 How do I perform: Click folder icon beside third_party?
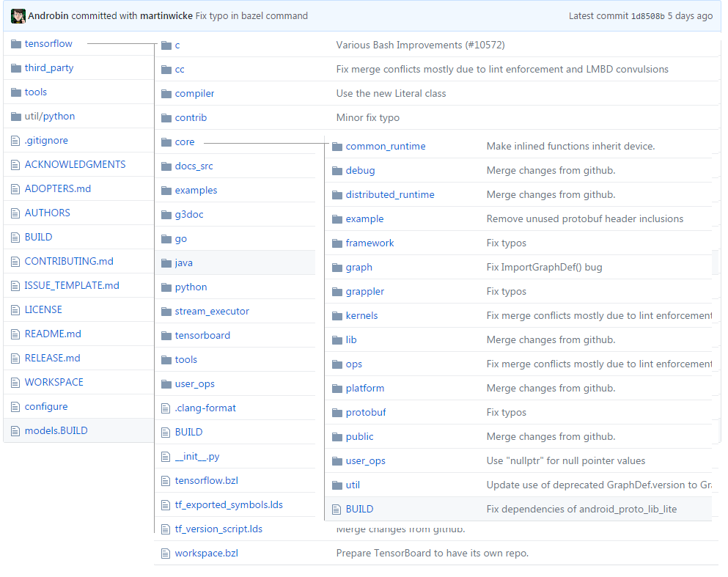[16, 67]
